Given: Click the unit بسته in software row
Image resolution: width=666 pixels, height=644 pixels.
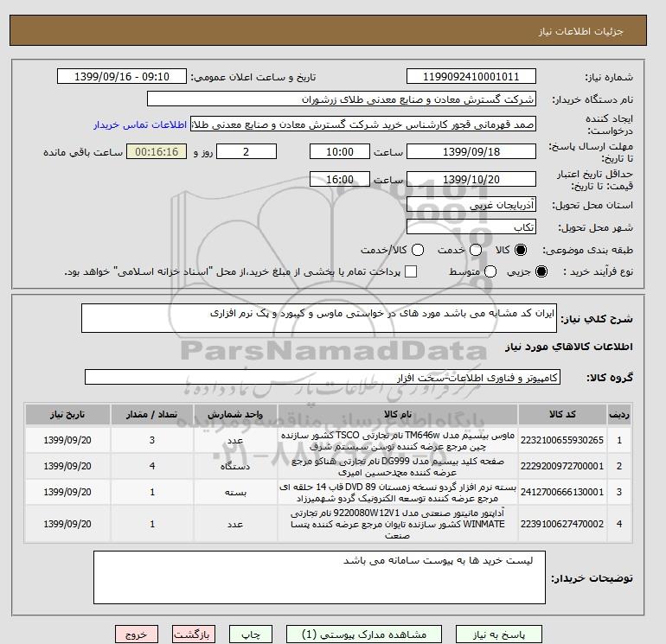Looking at the screenshot, I should pos(235,493).
